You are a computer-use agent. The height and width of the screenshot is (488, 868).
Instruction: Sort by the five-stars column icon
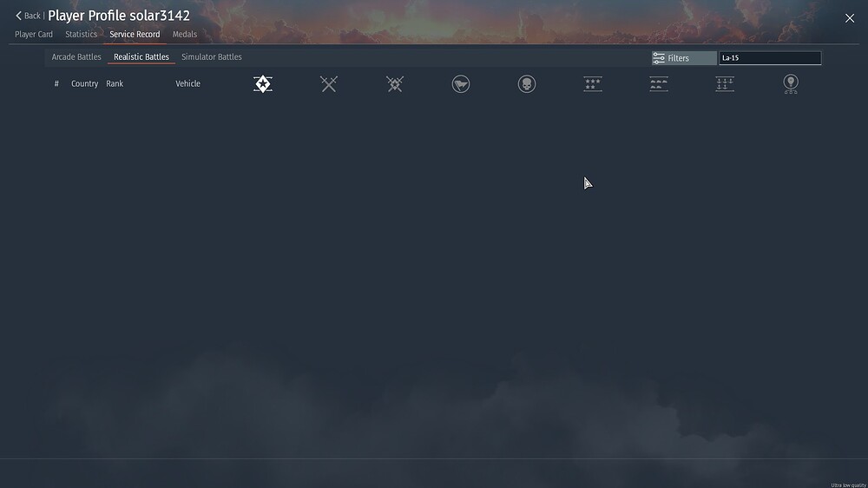(x=592, y=84)
